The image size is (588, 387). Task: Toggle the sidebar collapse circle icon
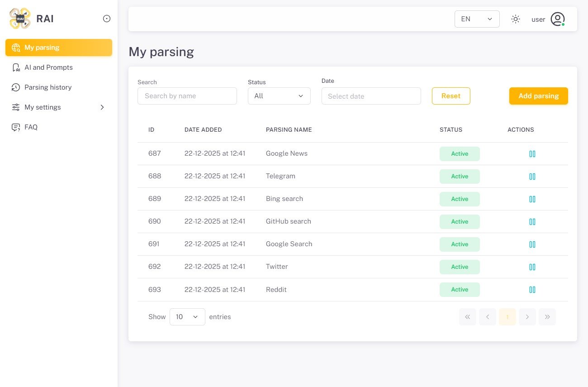point(107,19)
